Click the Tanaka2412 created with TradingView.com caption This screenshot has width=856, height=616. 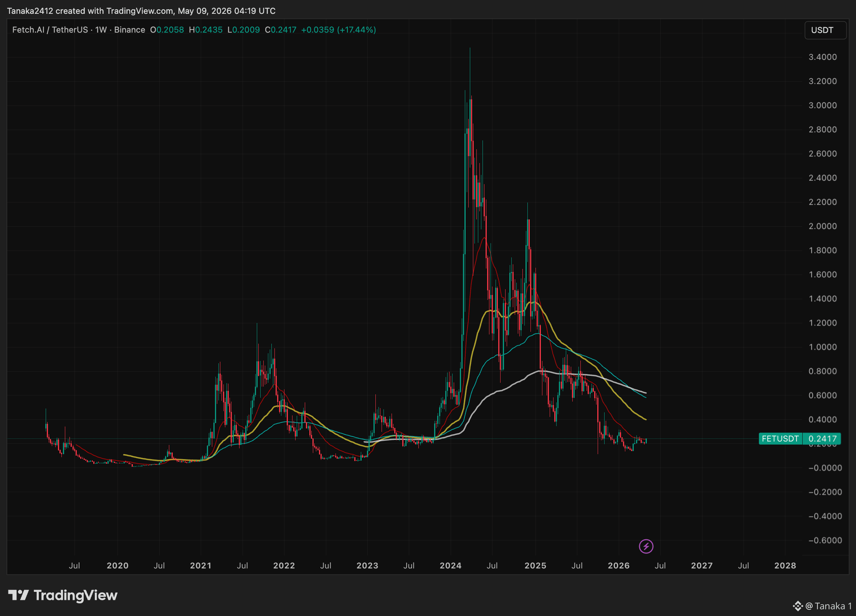click(x=141, y=11)
